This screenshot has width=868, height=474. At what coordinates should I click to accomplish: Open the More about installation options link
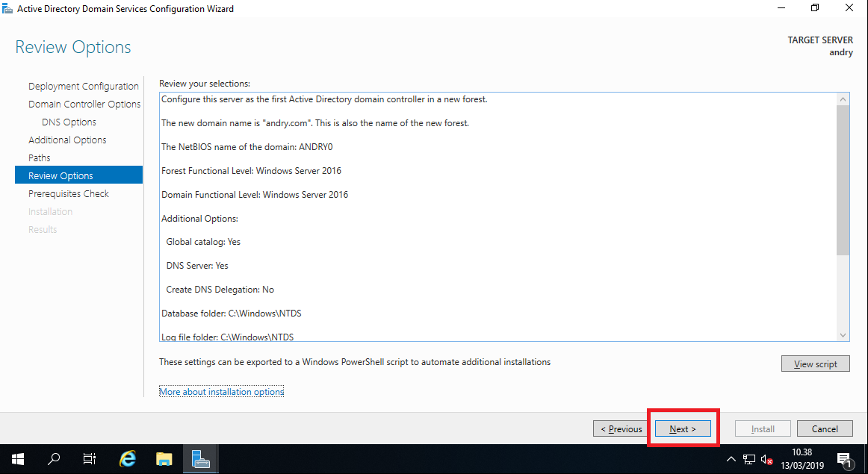(221, 391)
